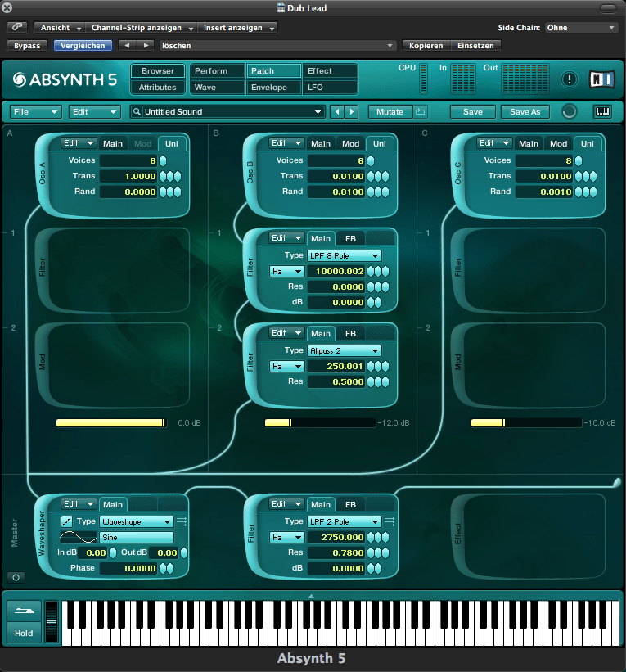This screenshot has width=626, height=672.
Task: Toggle the keyboard Hold button
Action: point(24,633)
